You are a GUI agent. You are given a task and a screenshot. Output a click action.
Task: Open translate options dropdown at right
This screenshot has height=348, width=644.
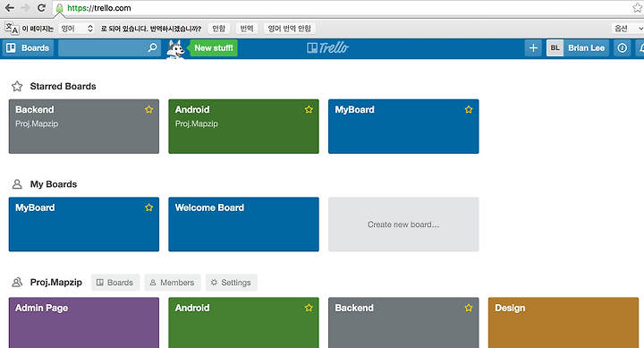tap(627, 29)
